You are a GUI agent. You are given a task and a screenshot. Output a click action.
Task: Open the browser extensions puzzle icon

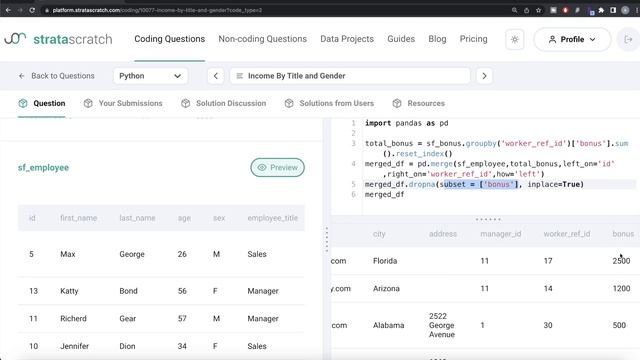click(x=601, y=10)
